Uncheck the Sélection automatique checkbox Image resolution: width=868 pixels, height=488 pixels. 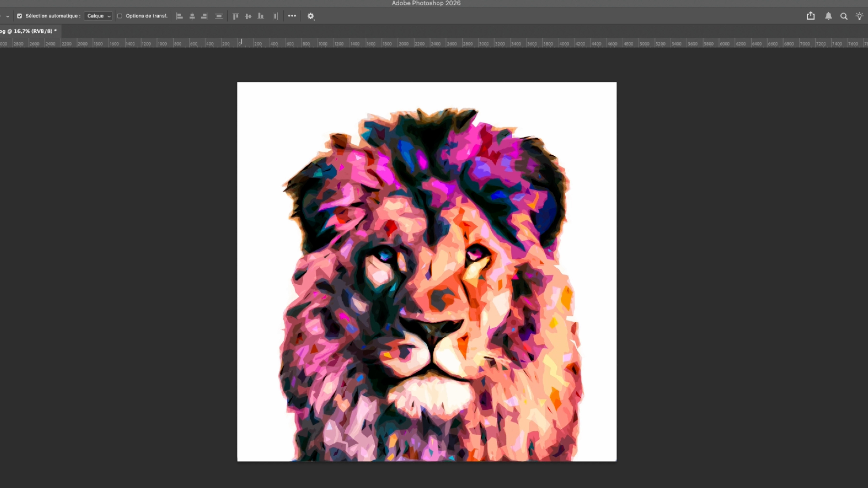[20, 16]
